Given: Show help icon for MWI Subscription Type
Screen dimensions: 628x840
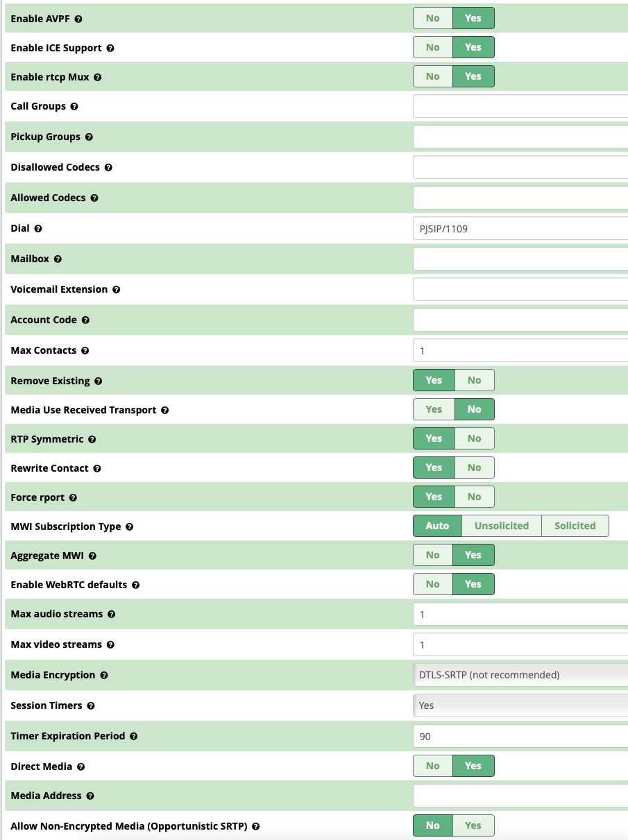Looking at the screenshot, I should pos(129,527).
